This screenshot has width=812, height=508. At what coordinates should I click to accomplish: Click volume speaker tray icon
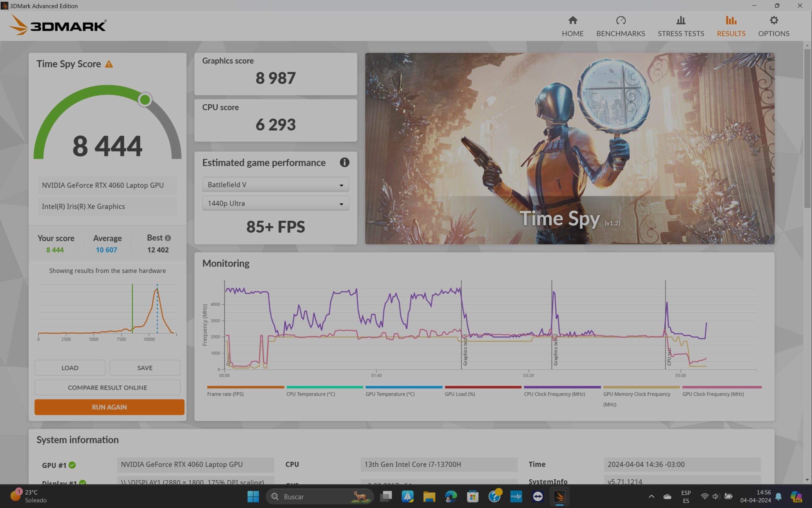coord(716,496)
